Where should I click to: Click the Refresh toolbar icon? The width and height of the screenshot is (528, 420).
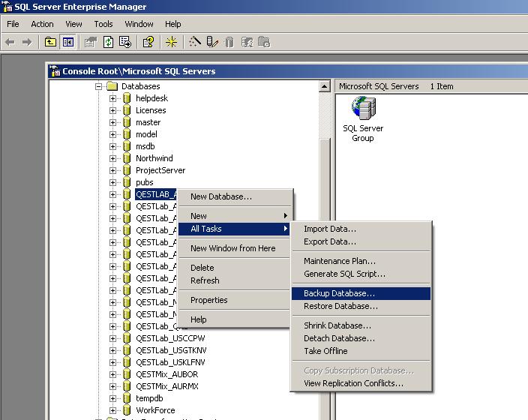coord(109,42)
